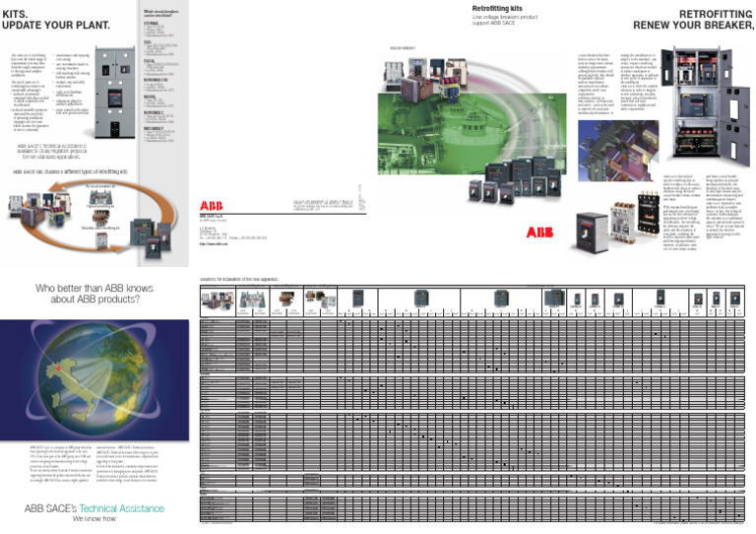Click 'ABB SACE has studied 3 different types' text

[x=71, y=171]
